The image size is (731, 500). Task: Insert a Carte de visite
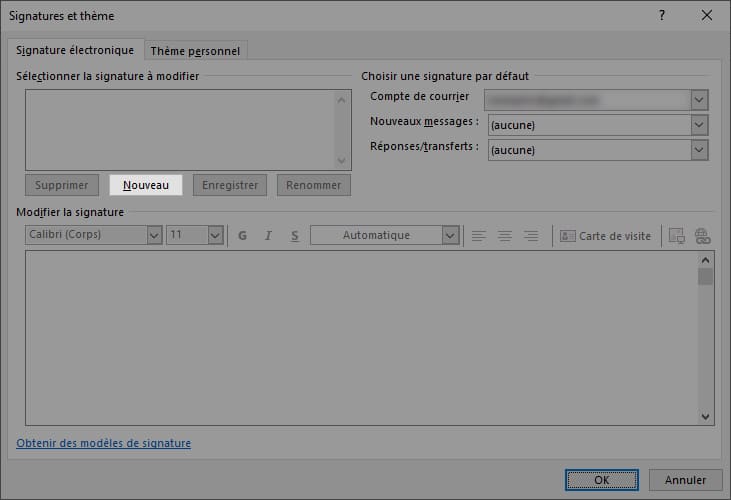(606, 236)
